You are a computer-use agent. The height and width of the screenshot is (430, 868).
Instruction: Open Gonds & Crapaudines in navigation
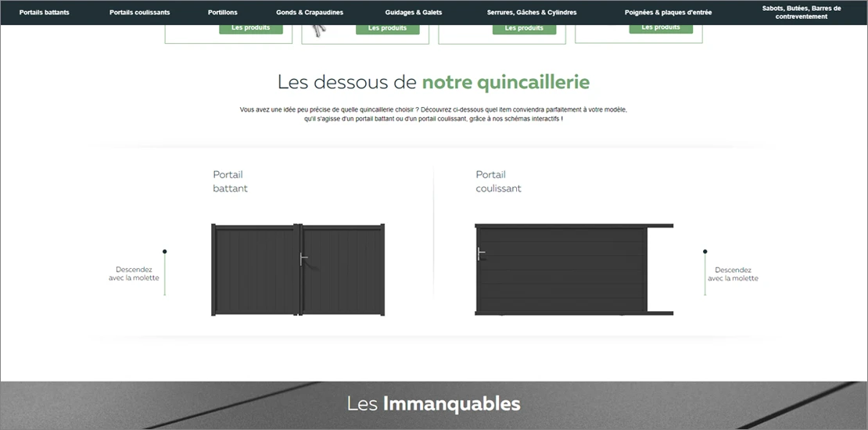click(x=310, y=13)
